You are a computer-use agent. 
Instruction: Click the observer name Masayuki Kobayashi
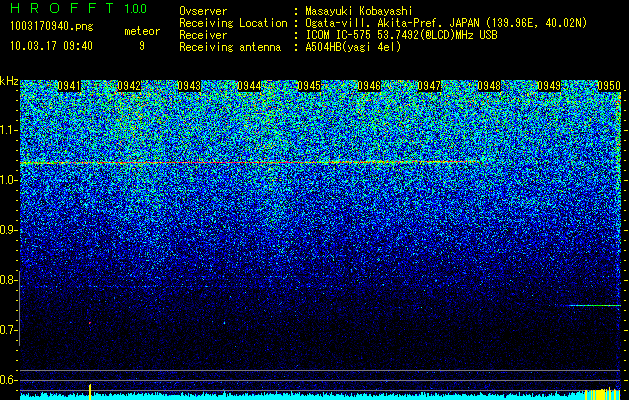[x=359, y=11]
